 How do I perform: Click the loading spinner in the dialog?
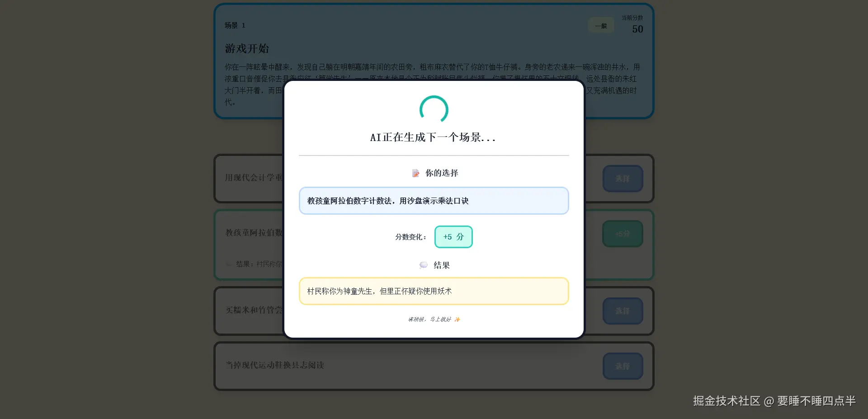(434, 109)
